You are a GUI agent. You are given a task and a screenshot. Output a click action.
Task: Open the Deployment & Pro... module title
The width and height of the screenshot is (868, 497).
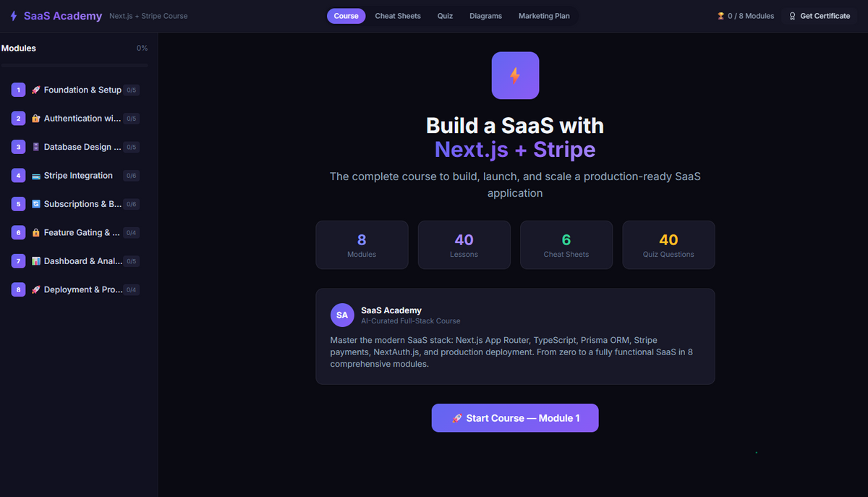(82, 289)
